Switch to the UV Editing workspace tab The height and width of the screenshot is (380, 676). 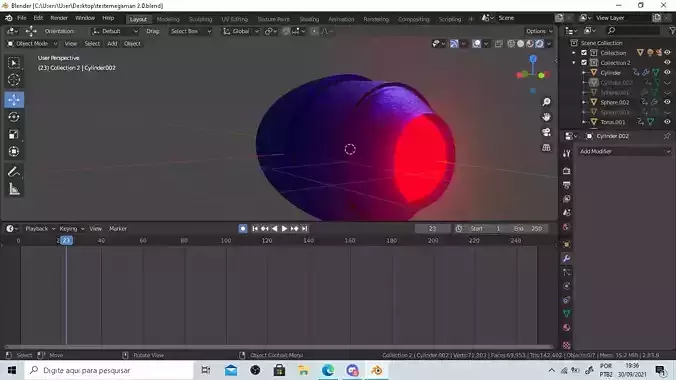pos(235,19)
